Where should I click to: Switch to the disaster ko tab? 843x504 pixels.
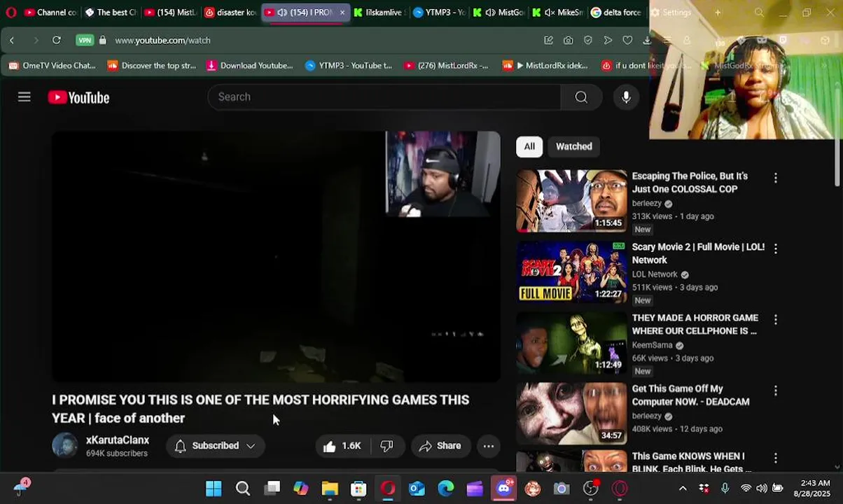230,13
